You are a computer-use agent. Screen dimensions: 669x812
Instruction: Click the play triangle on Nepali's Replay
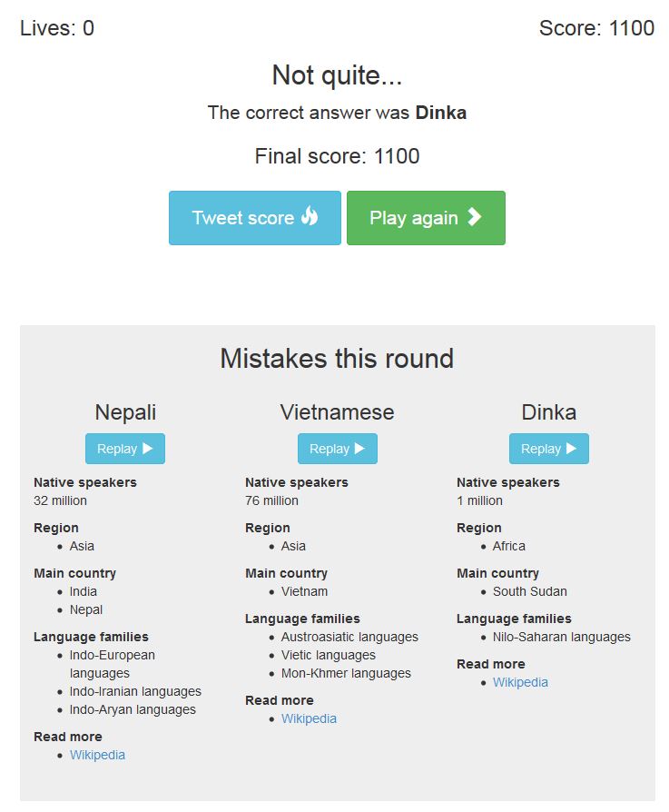[148, 449]
